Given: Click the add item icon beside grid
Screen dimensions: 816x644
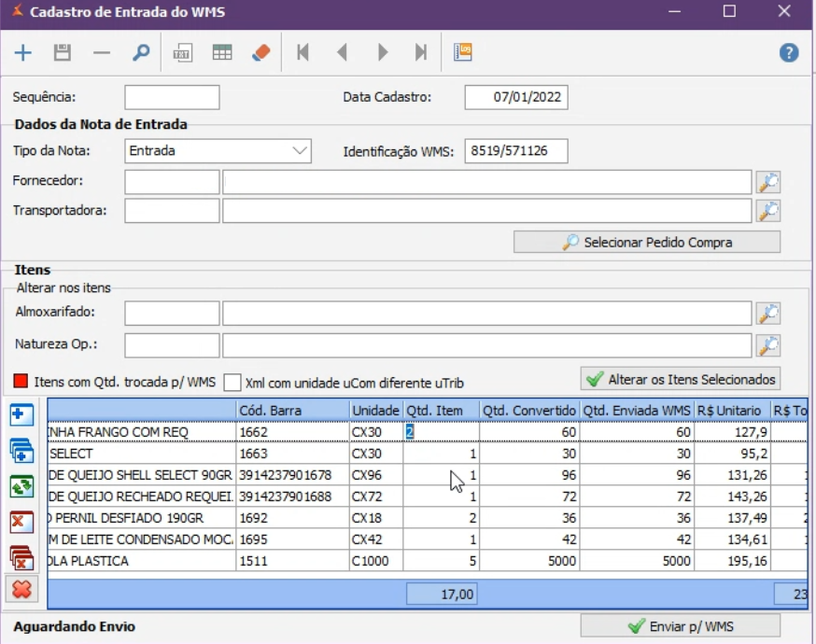Looking at the screenshot, I should click(x=21, y=416).
